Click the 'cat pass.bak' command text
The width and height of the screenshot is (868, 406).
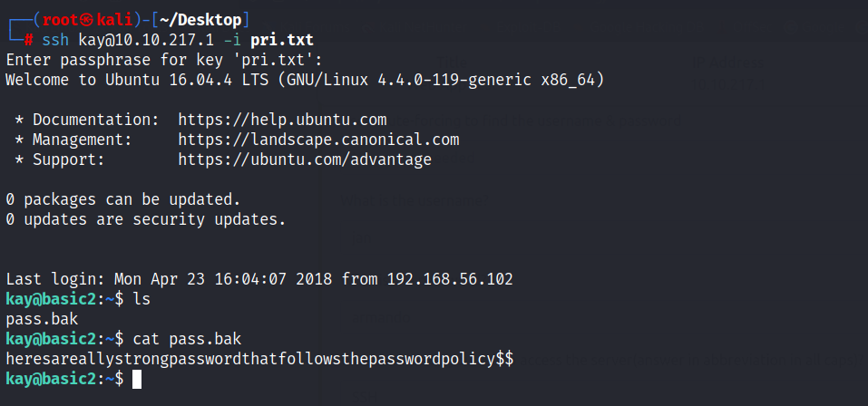tap(187, 339)
